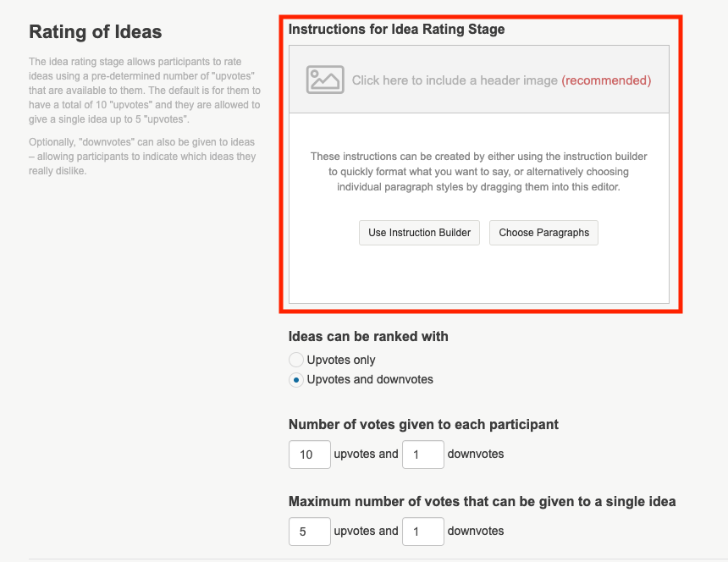728x562 pixels.
Task: Click the red '(recommended)' label
Action: [606, 80]
